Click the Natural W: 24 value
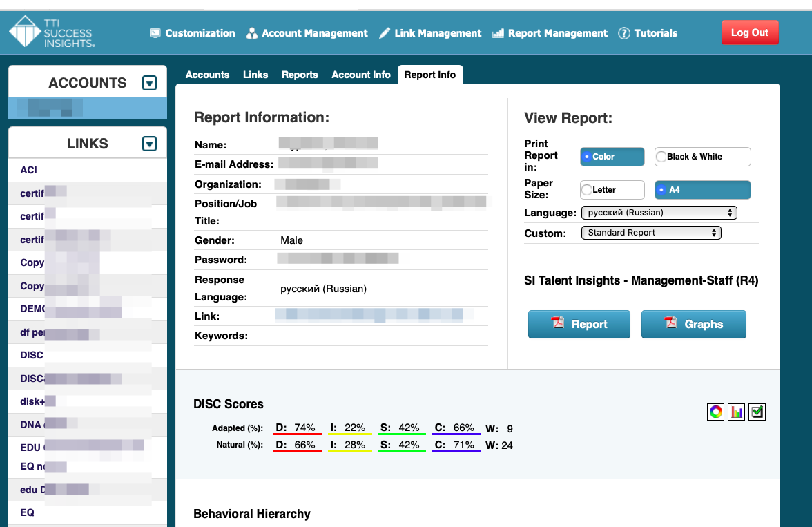Screen dimensions: 812x527 [499, 445]
